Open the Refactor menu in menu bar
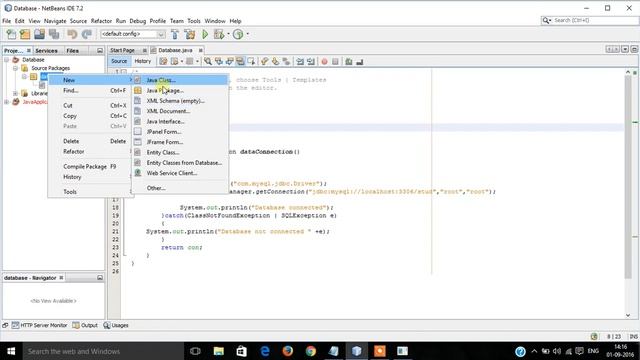640x360 pixels. click(x=101, y=21)
